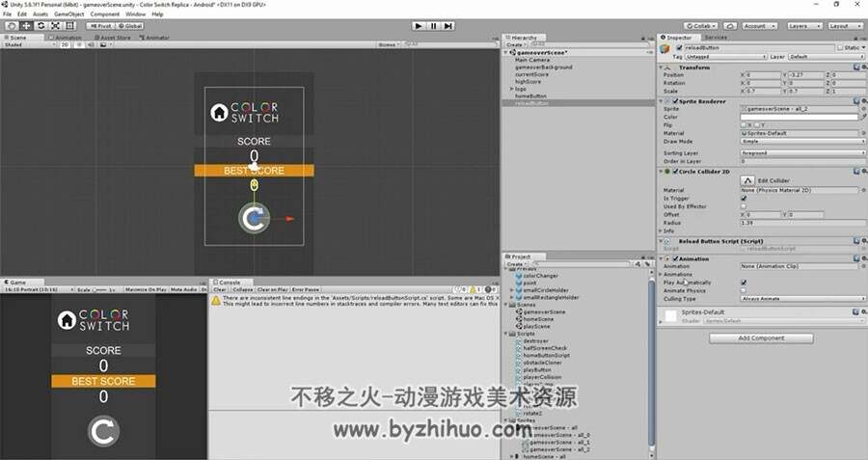Click Add Component button
The height and width of the screenshot is (460, 868).
(761, 338)
